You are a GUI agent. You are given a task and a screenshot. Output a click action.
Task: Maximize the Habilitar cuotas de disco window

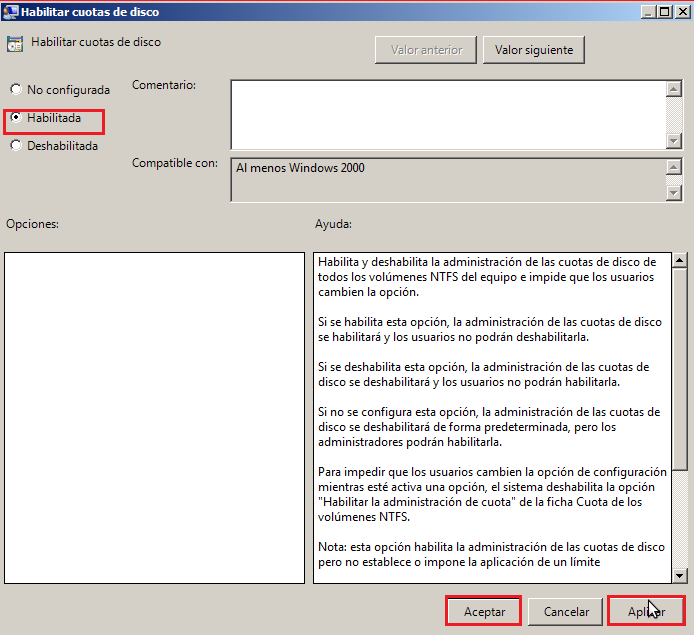tap(664, 12)
